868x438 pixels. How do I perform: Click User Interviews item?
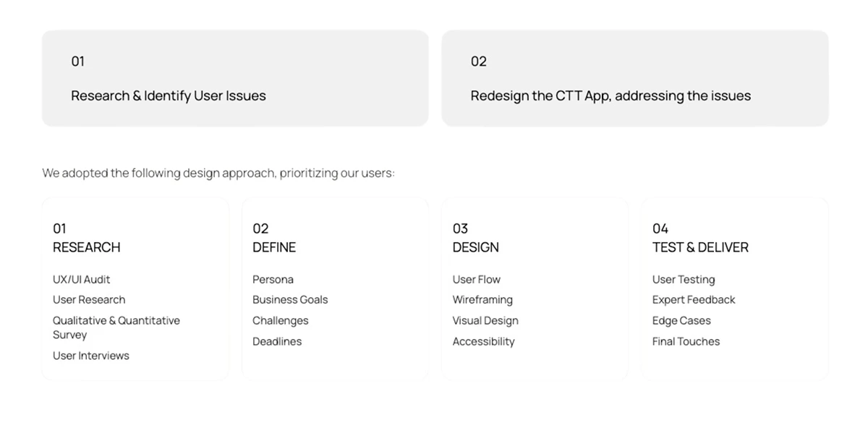[x=91, y=356]
